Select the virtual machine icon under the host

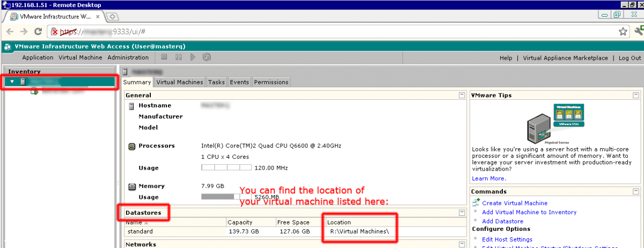click(34, 92)
